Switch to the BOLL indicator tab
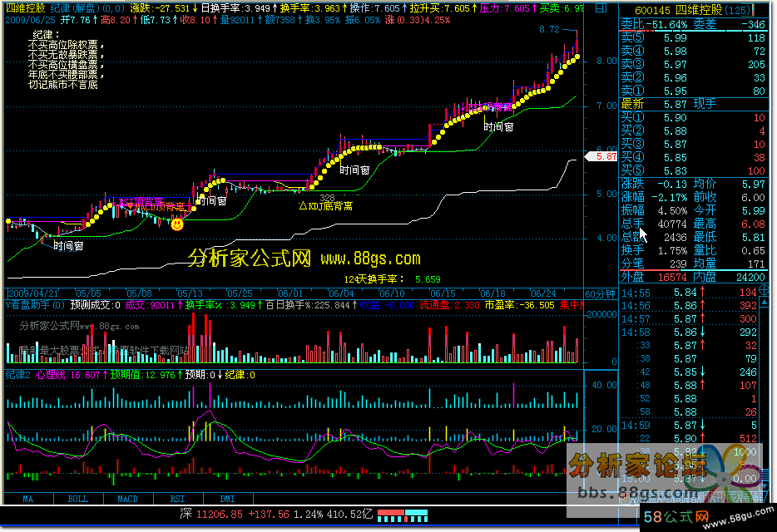The image size is (777, 532). [x=78, y=498]
